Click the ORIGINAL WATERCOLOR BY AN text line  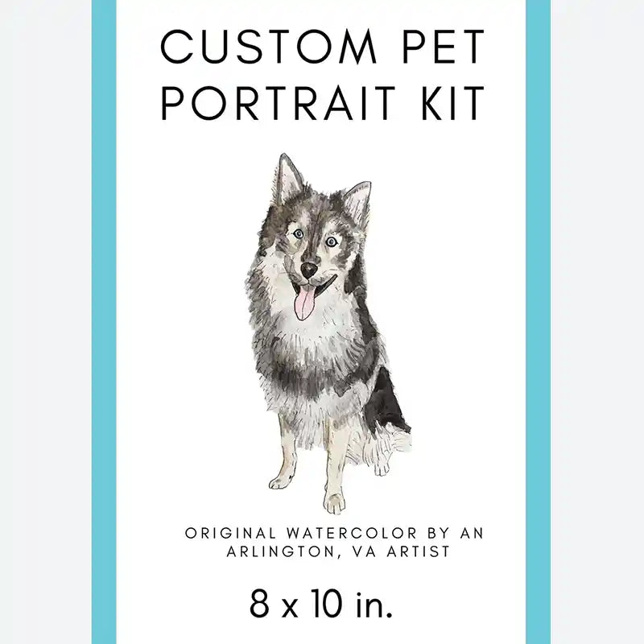click(335, 533)
